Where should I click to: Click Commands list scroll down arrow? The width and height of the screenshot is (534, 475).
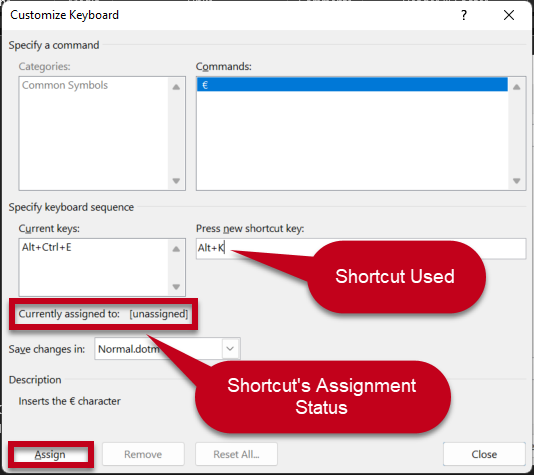coord(516,180)
